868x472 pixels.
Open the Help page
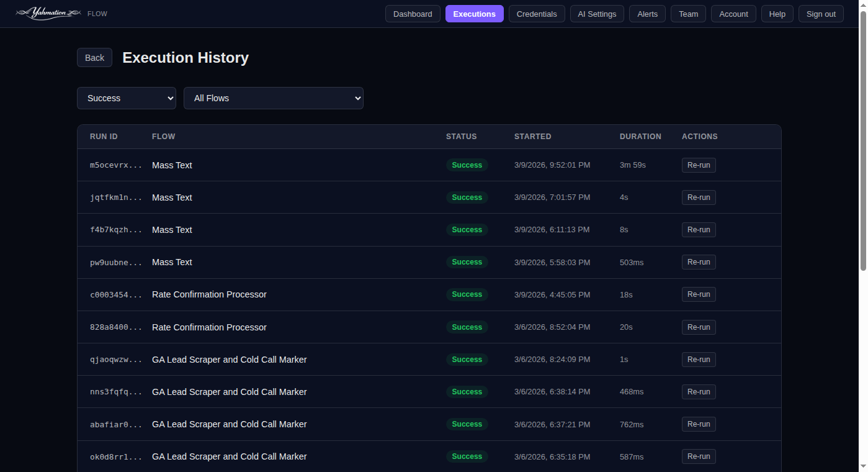pyautogui.click(x=777, y=14)
